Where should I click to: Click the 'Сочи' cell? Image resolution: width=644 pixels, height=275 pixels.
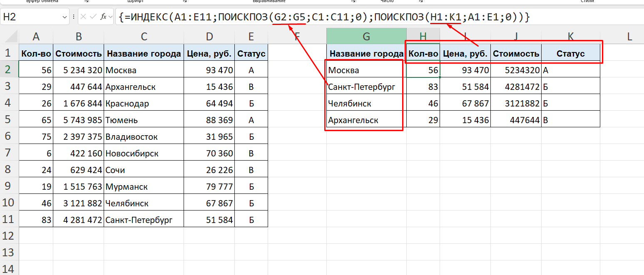(x=144, y=170)
